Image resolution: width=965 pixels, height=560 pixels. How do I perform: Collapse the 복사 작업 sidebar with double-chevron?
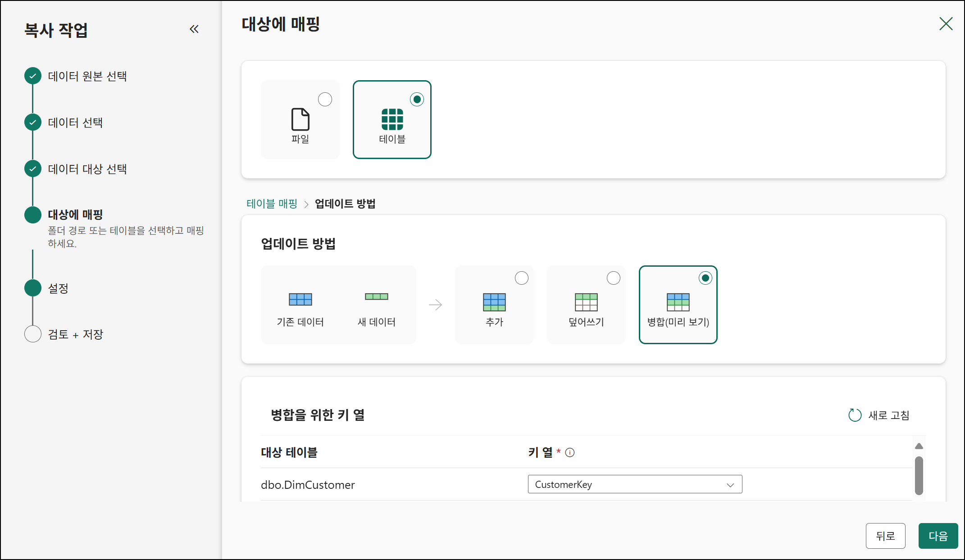tap(194, 29)
